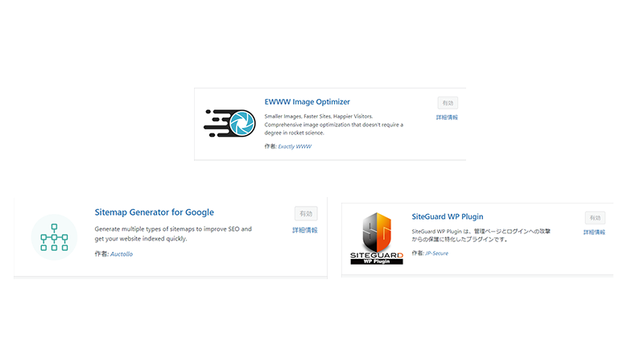This screenshot has height=362, width=644.
Task: Click the SiteGuard WP Plugin shield logo
Action: click(377, 238)
